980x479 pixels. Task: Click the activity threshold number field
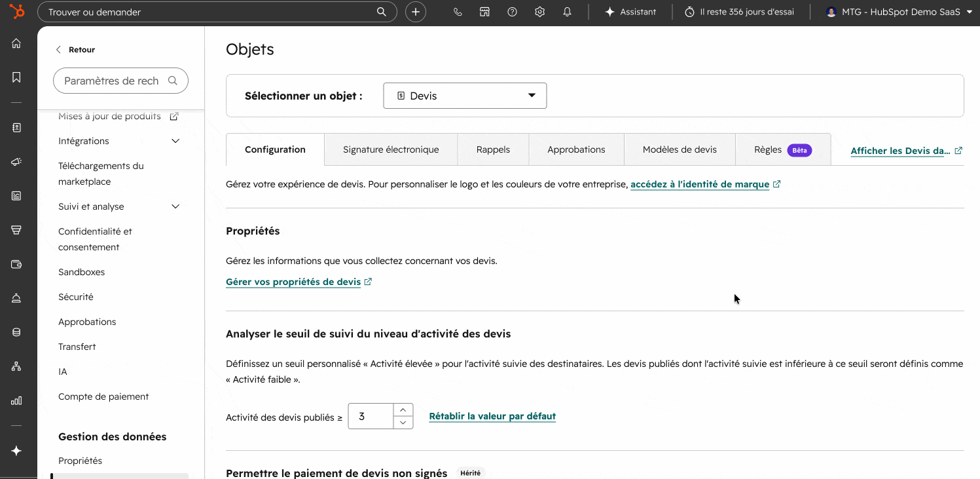coord(371,416)
